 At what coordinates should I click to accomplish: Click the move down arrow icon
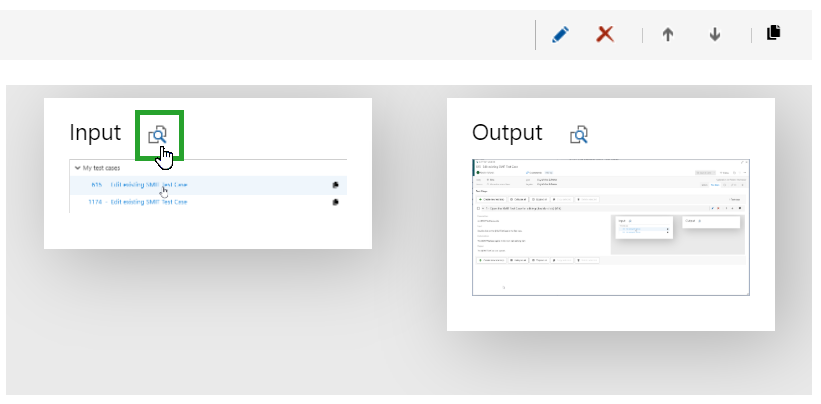pos(715,34)
